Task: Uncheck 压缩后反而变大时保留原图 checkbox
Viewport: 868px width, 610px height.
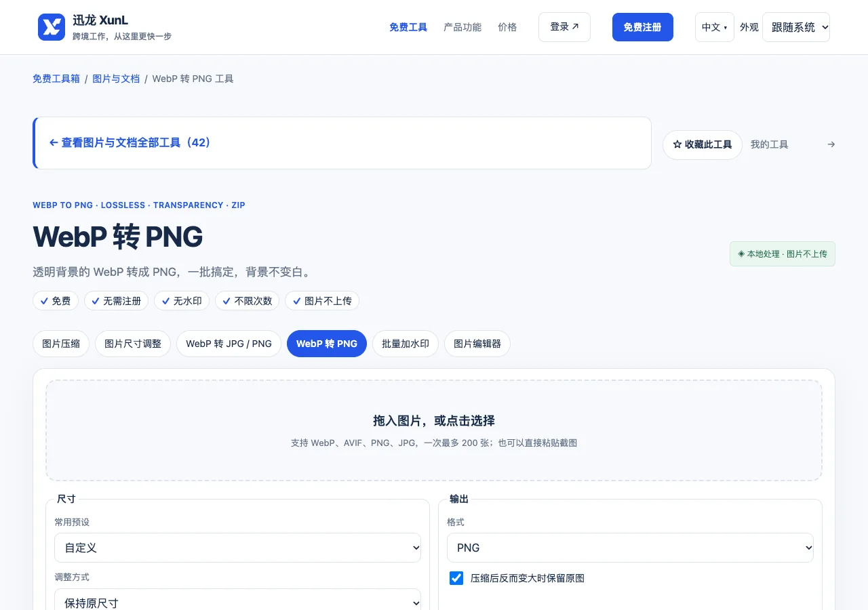Action: (456, 578)
